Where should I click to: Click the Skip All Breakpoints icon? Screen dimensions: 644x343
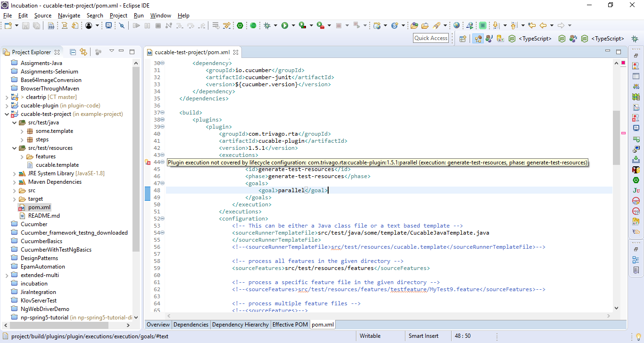click(x=122, y=25)
